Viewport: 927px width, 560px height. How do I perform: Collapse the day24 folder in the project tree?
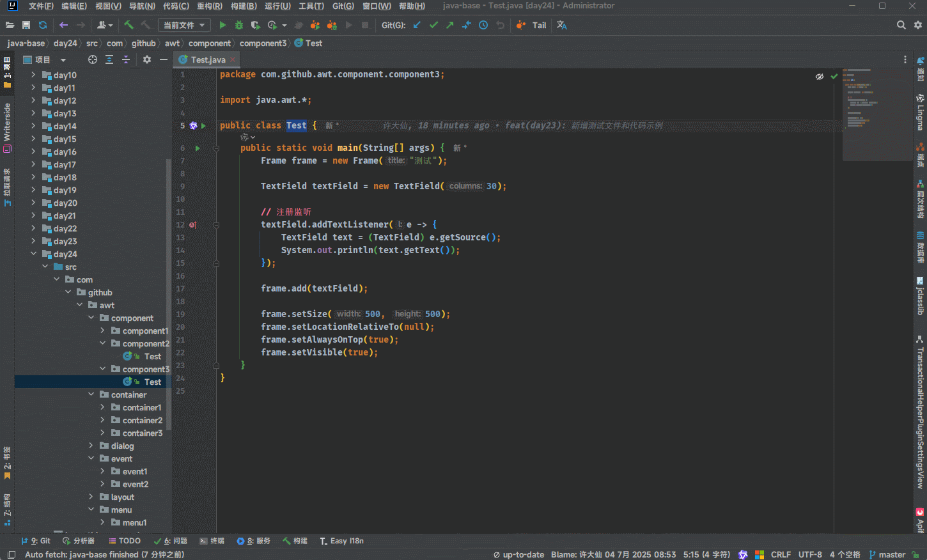(33, 254)
